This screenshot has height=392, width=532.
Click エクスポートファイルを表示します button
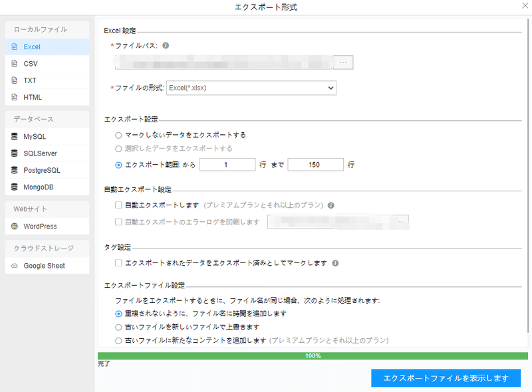click(x=445, y=378)
